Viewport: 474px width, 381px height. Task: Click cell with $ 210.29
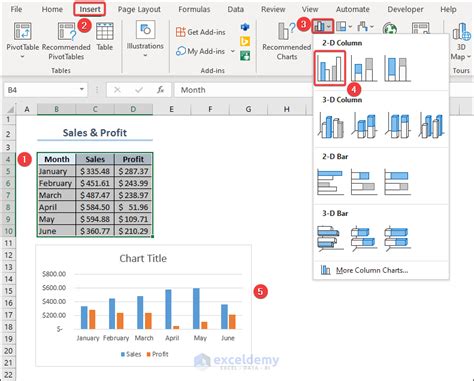(x=133, y=231)
